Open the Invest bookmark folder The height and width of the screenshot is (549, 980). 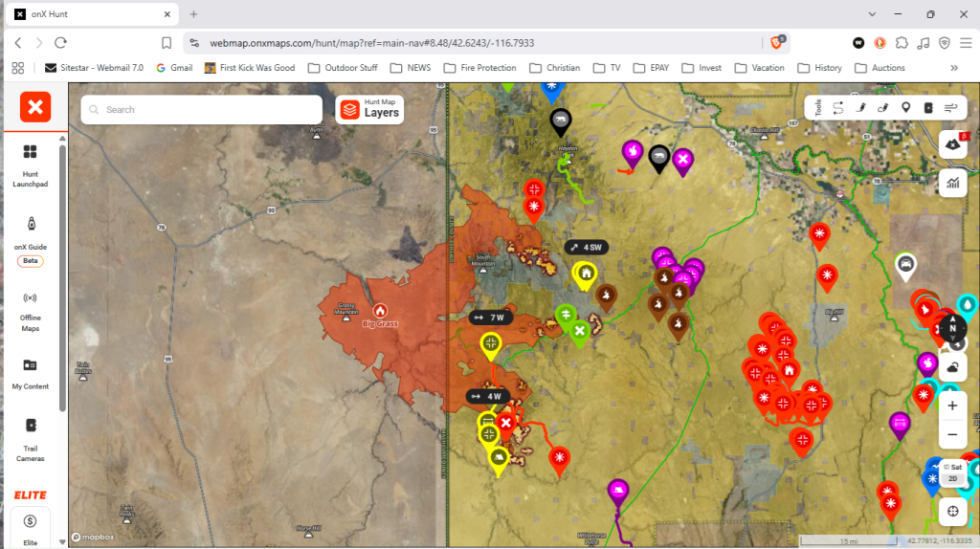pos(702,68)
